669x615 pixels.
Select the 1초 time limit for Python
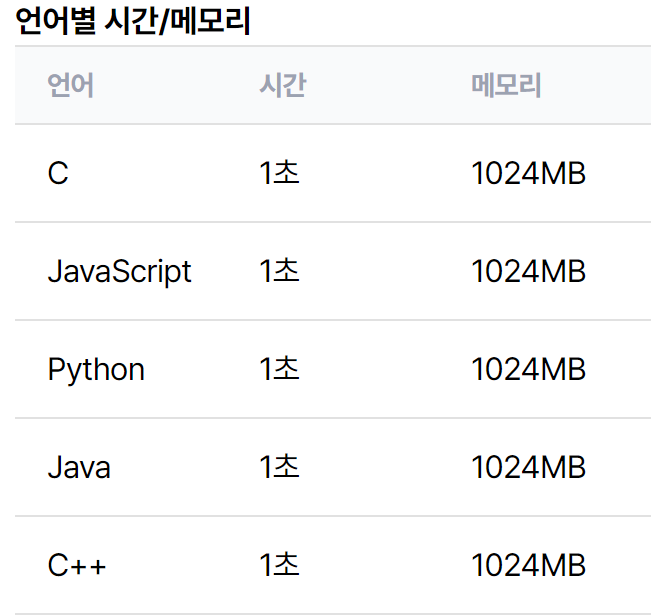coord(279,368)
